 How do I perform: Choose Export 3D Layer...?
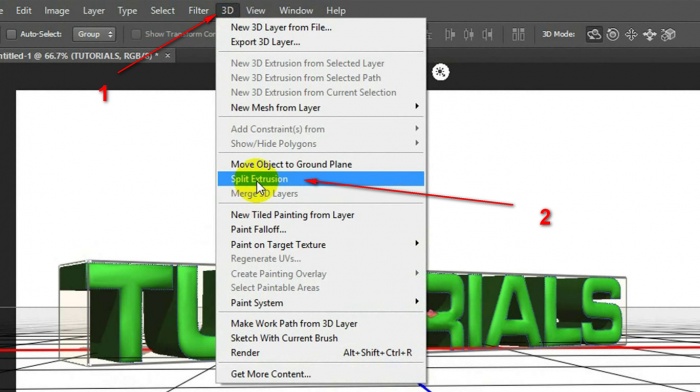pos(321,42)
